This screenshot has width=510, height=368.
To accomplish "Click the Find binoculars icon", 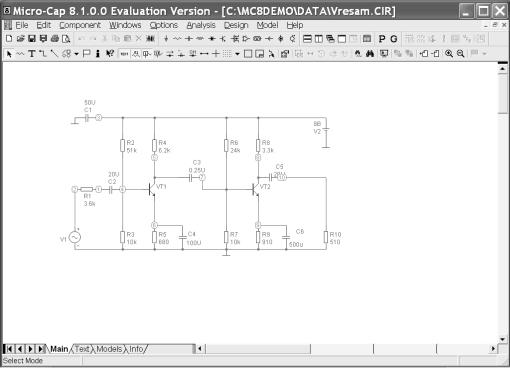I will pyautogui.click(x=370, y=54).
